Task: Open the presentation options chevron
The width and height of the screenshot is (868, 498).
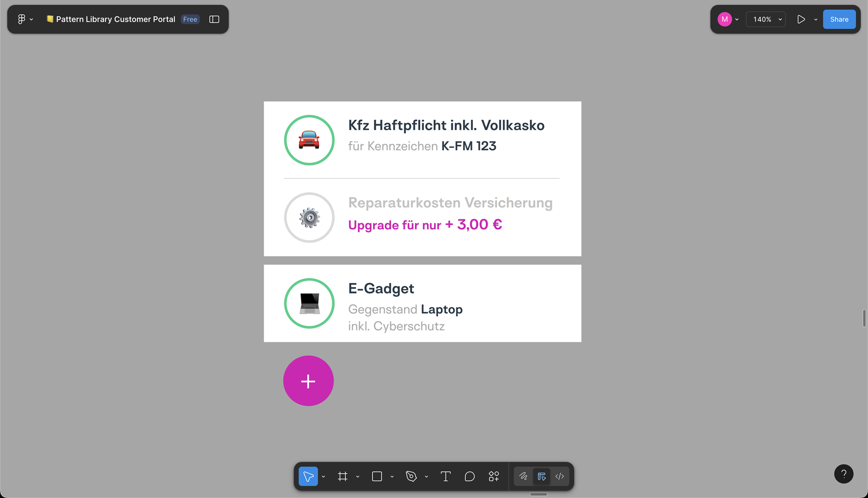Action: click(x=815, y=19)
